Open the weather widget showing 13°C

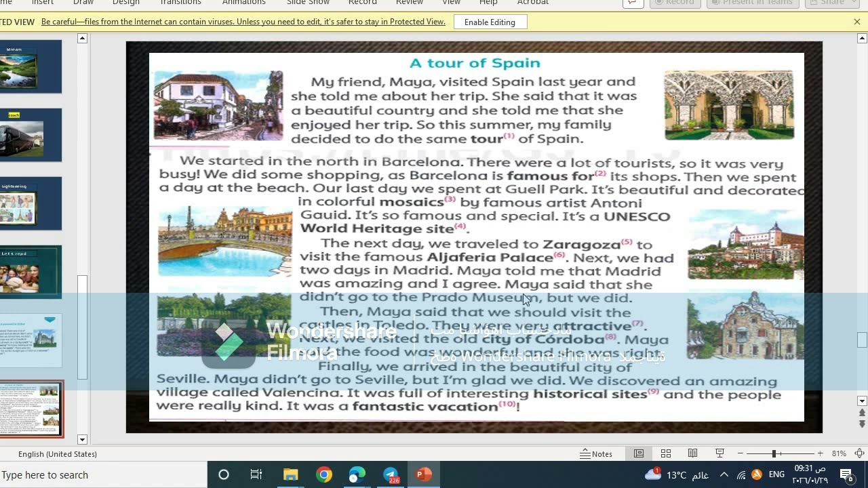[676, 474]
